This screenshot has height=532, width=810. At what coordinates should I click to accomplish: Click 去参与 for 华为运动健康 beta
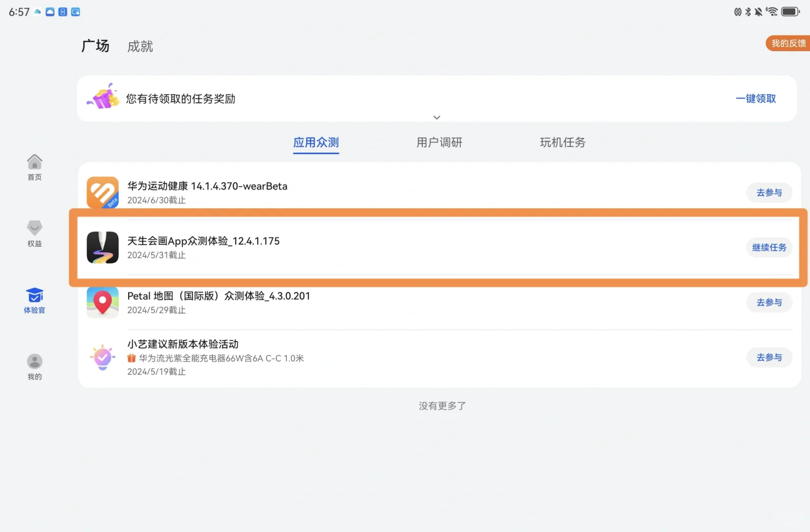tap(769, 193)
